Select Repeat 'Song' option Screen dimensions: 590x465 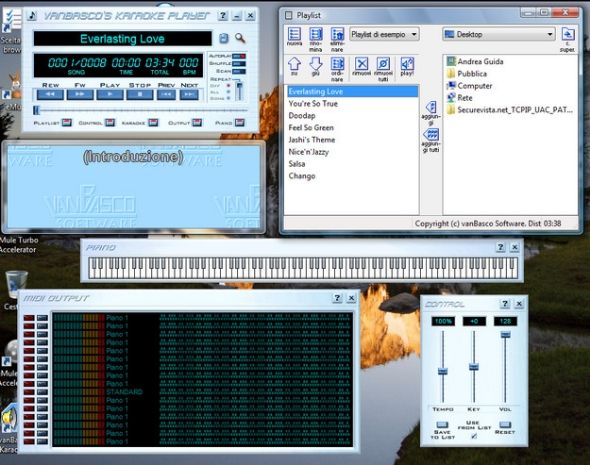pyautogui.click(x=228, y=99)
